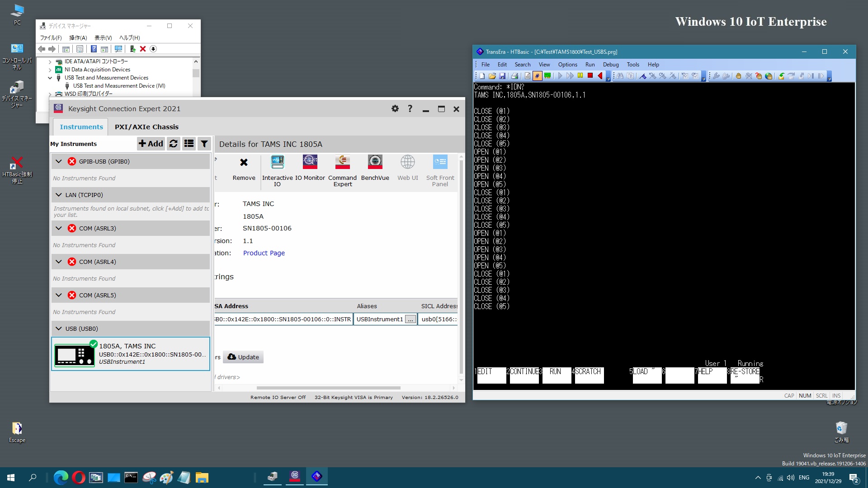Open the Tools menu in HTBasic
Viewport: 868px width, 488px height.
633,65
